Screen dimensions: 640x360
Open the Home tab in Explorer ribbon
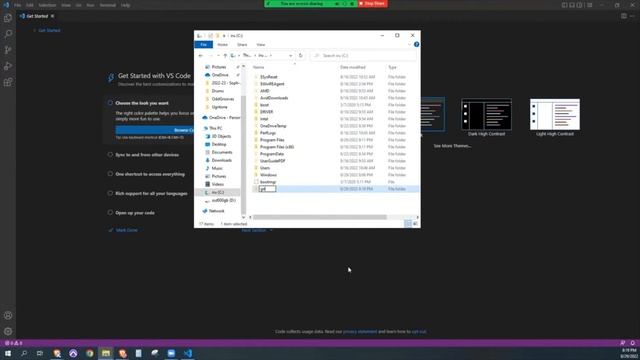[222, 44]
